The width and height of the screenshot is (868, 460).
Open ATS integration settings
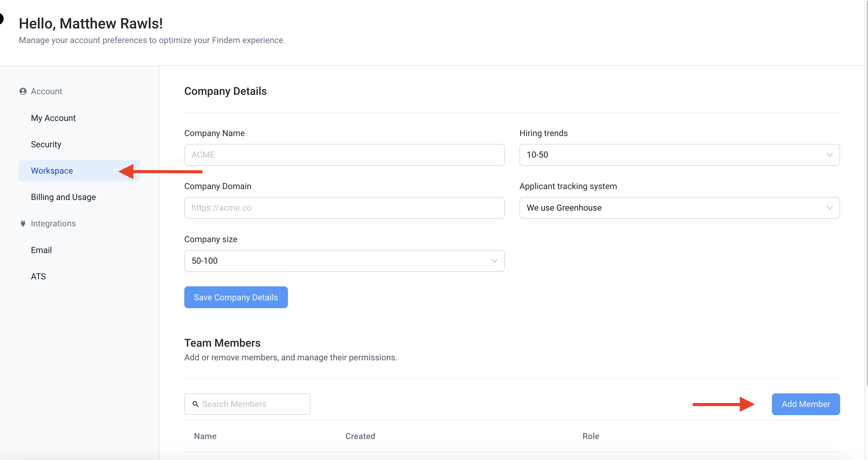point(38,276)
